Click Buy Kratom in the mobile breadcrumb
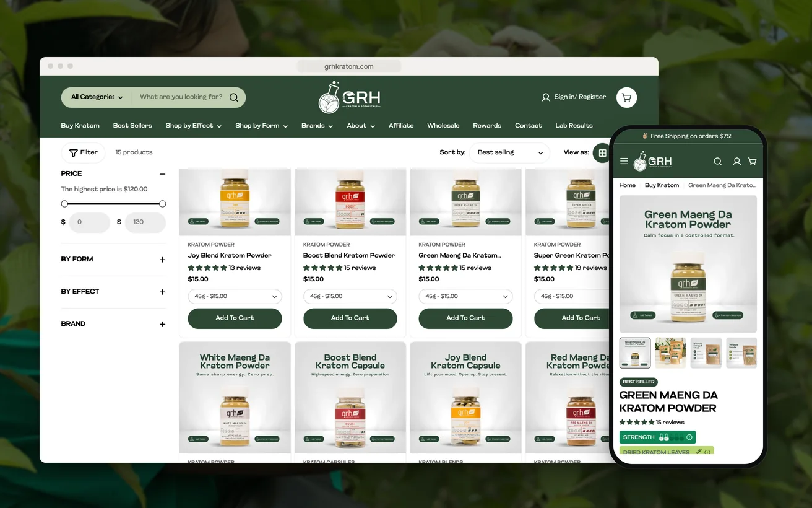Screen dimensions: 812x508 [x=662, y=185]
